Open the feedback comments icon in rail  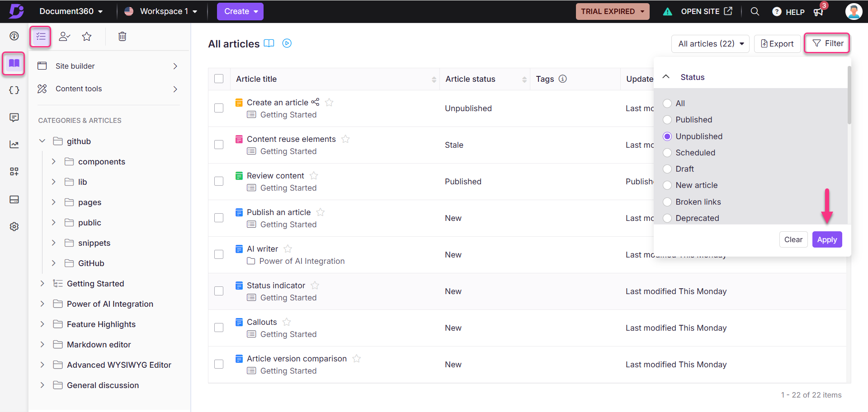point(14,117)
